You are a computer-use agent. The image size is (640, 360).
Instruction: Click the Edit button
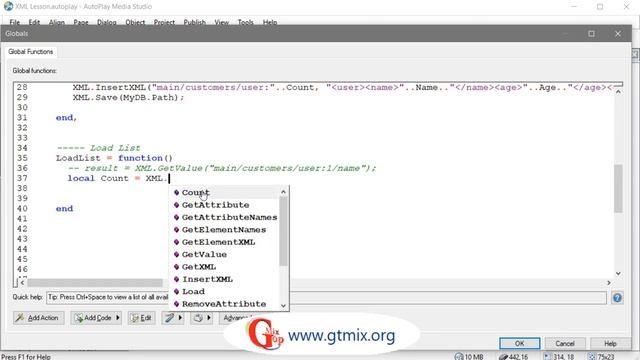142,318
